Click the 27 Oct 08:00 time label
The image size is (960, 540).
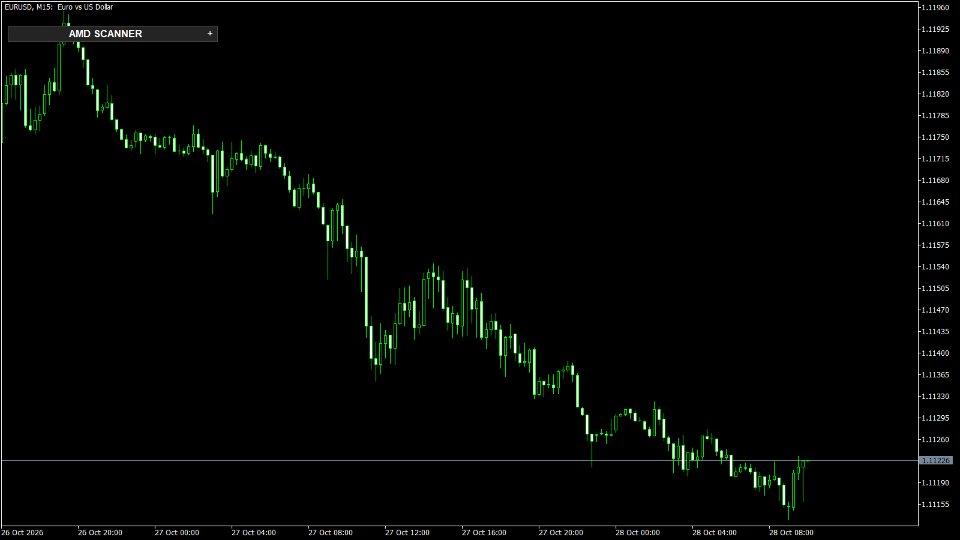(331, 533)
